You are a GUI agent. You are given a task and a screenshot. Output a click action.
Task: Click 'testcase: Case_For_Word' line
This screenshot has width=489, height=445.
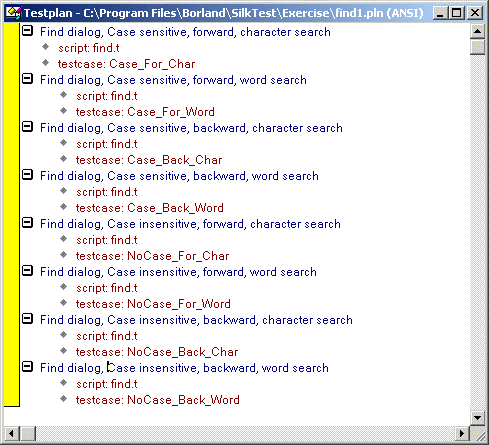tap(145, 112)
